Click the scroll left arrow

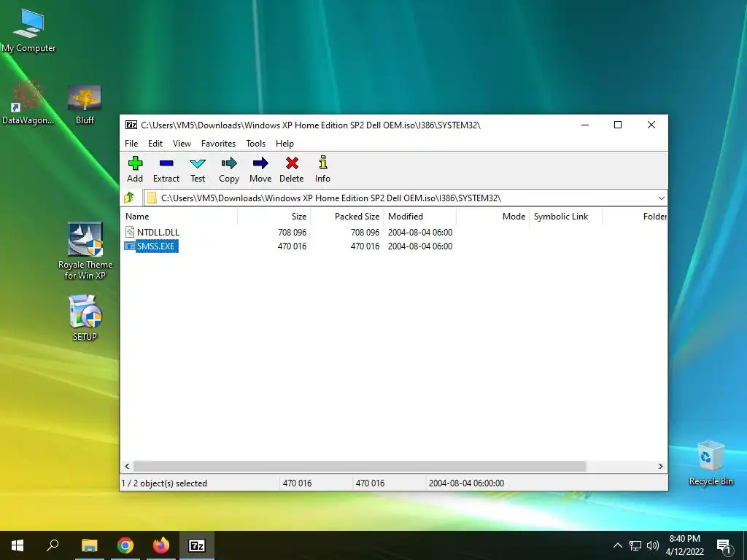point(127,466)
